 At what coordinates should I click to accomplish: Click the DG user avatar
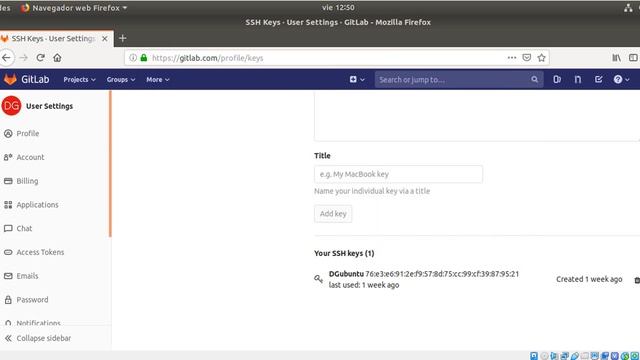tap(11, 106)
